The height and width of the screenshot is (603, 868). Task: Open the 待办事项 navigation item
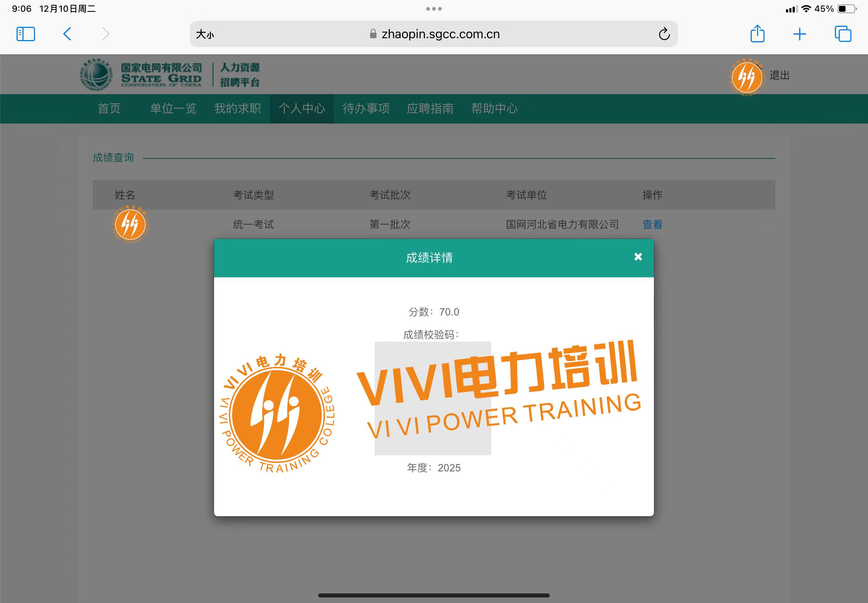[366, 108]
